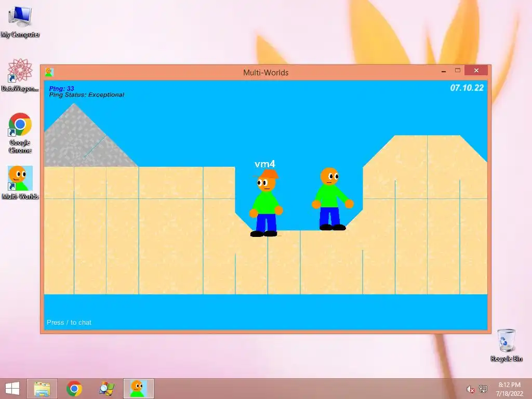Open the taskbar clock showing 8:12 PM

point(509,389)
